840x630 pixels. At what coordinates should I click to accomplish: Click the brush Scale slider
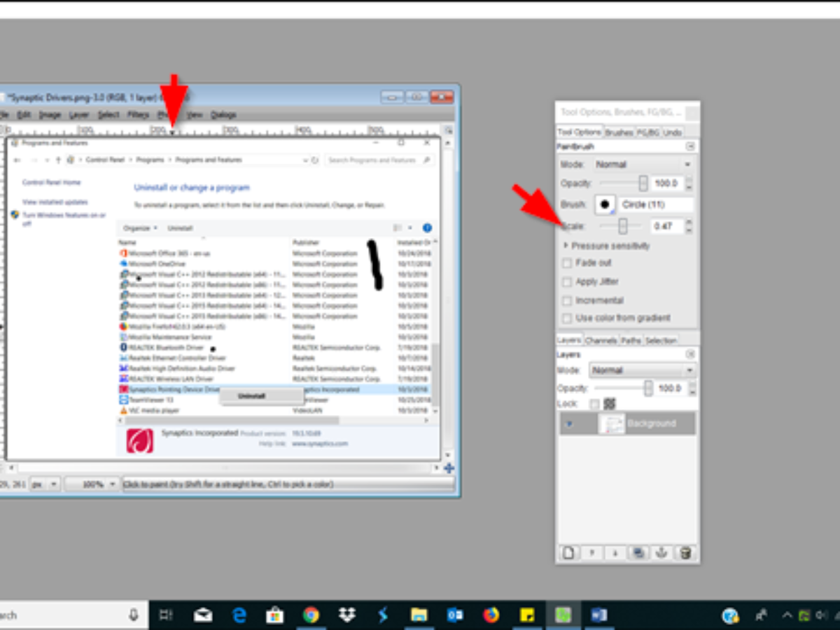point(621,226)
